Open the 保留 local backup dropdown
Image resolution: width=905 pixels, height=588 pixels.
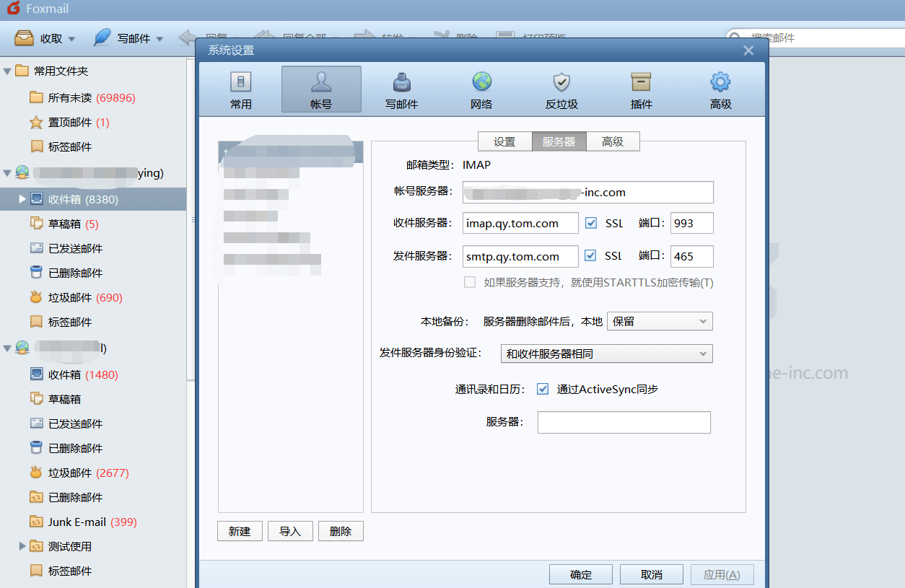659,320
